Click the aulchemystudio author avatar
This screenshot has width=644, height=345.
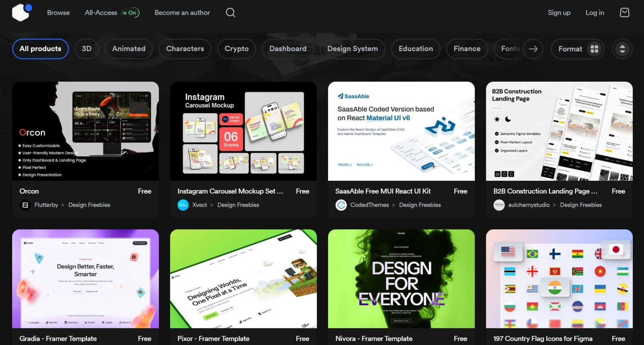tap(499, 205)
